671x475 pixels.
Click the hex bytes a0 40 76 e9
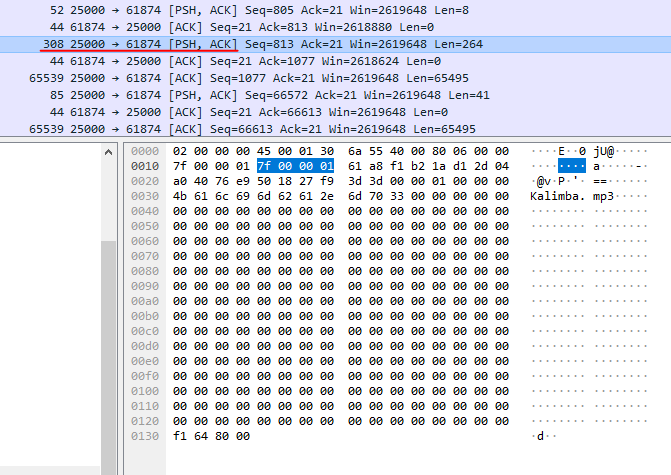pyautogui.click(x=211, y=181)
